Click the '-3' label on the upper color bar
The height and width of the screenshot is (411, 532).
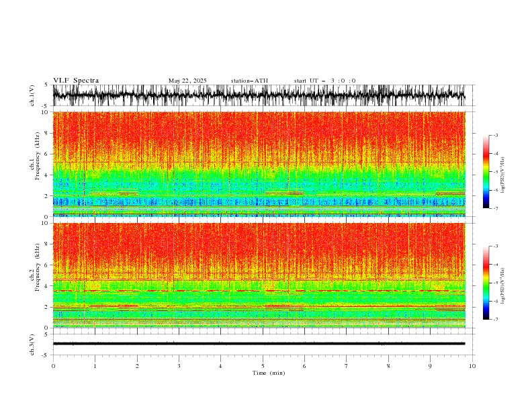(x=496, y=135)
